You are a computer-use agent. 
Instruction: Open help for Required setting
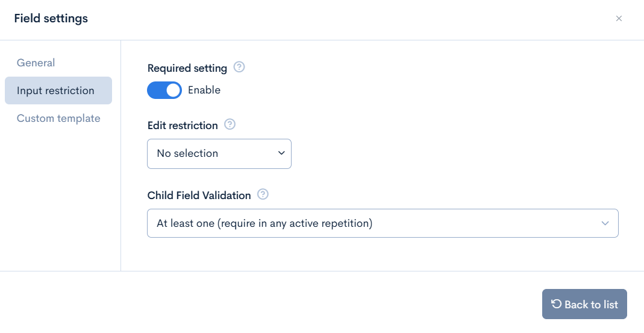click(x=239, y=67)
